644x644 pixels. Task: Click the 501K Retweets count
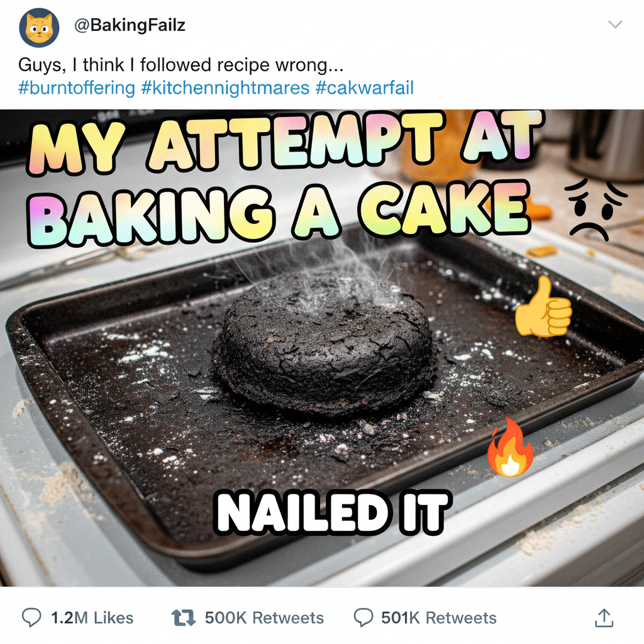pyautogui.click(x=440, y=618)
